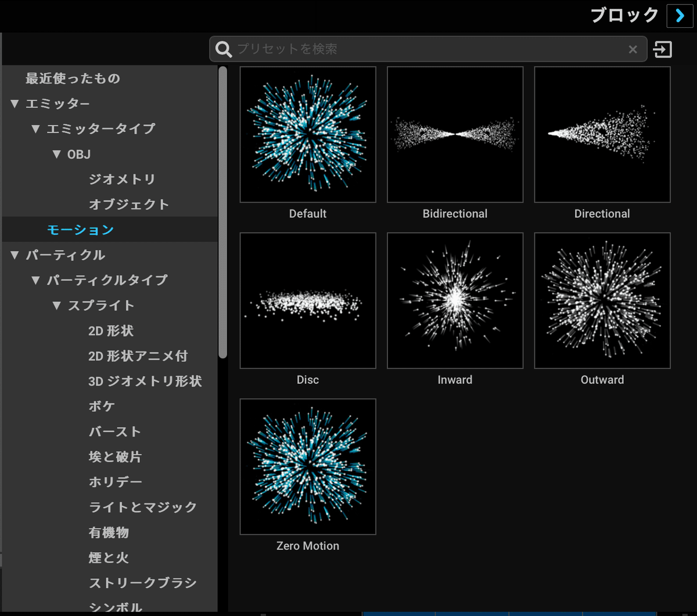The height and width of the screenshot is (616, 697).
Task: Click the blue chevron beside ブロック header
Action: [680, 15]
